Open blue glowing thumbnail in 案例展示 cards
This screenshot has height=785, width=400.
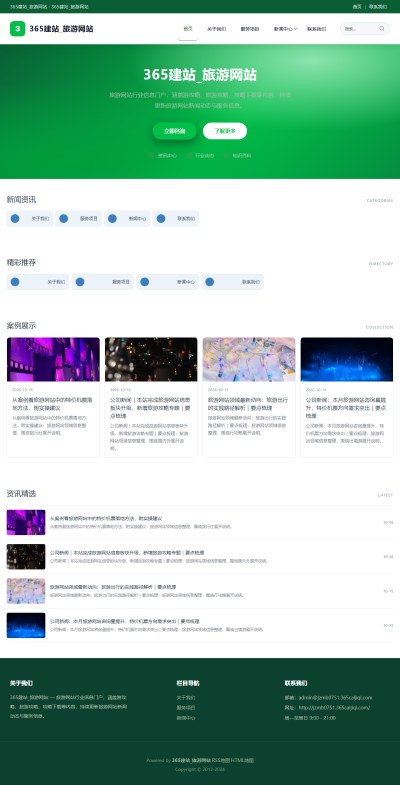(x=347, y=359)
